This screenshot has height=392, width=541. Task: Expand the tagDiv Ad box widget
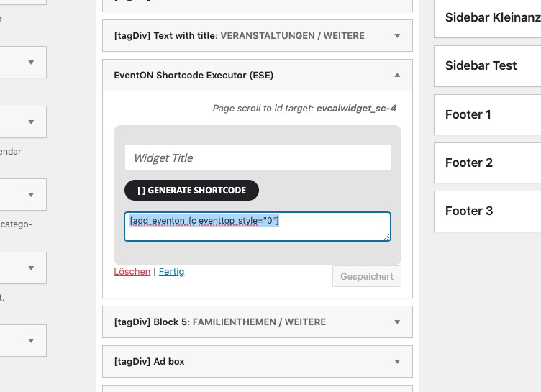tap(397, 362)
